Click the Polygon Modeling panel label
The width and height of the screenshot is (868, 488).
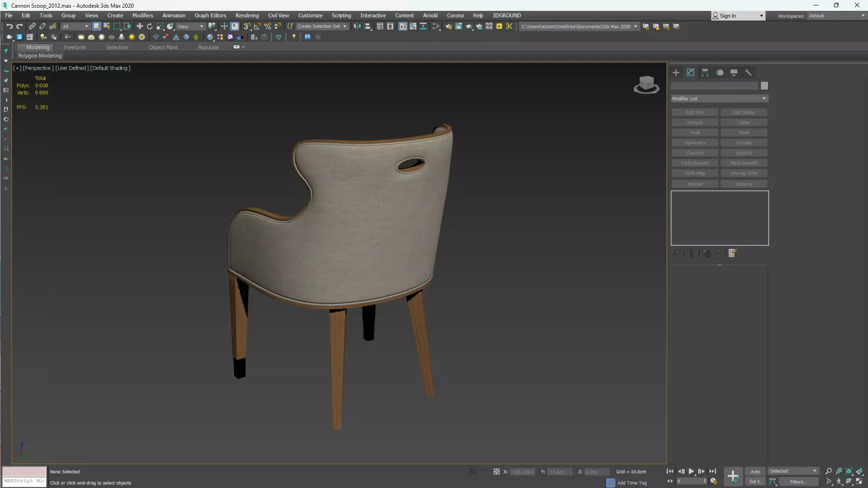click(x=40, y=56)
